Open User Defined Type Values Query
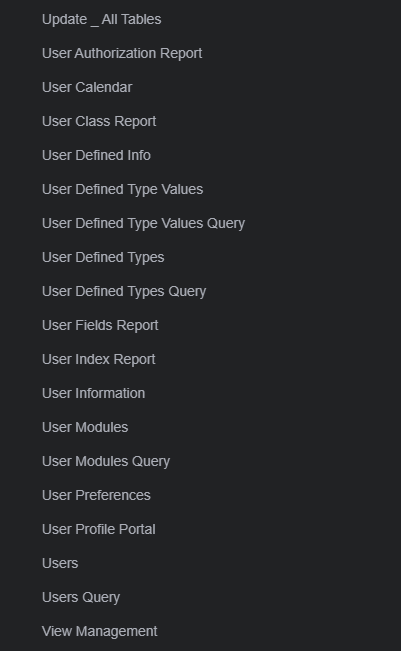Image resolution: width=401 pixels, height=651 pixels. pos(144,224)
